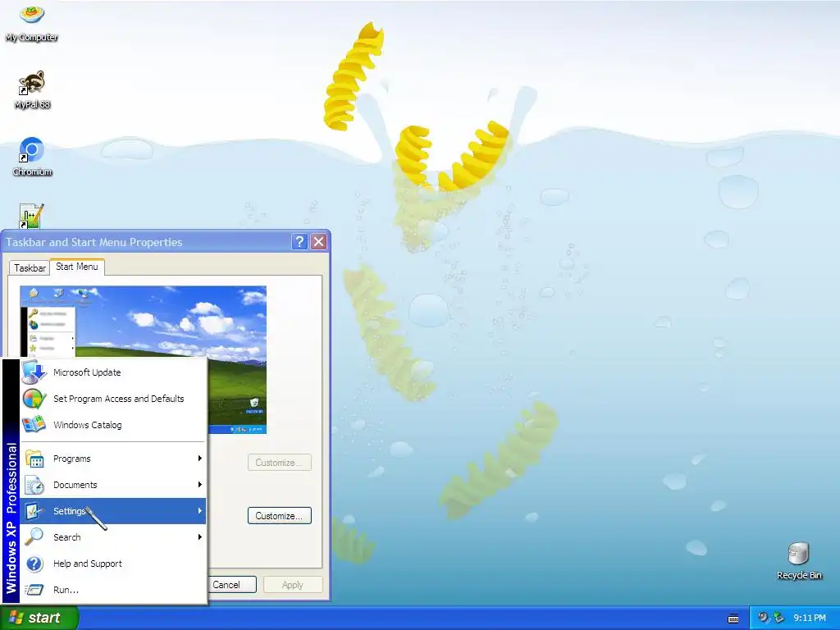Screen dimensions: 840x630
Task: Click the Safely Remove Hardware tray icon
Action: pyautogui.click(x=778, y=618)
